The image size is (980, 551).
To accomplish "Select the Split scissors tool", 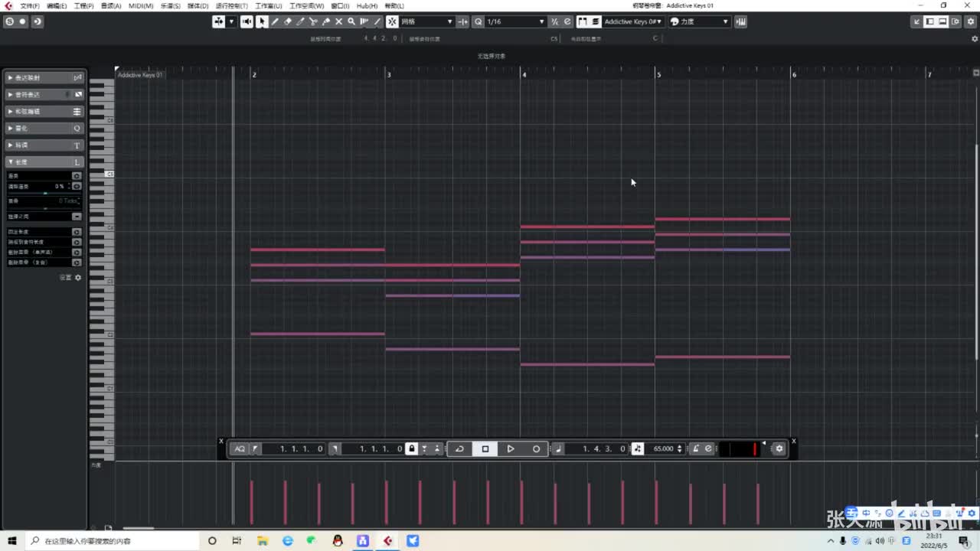I will 313,21.
